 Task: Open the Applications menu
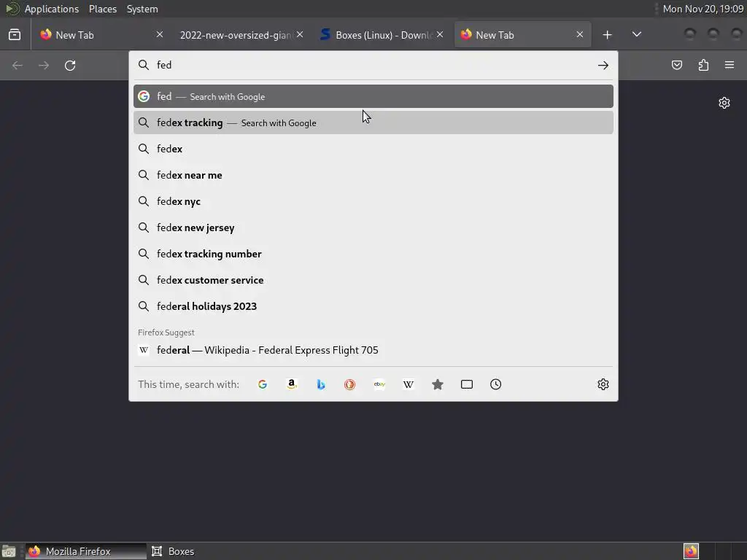coord(52,9)
